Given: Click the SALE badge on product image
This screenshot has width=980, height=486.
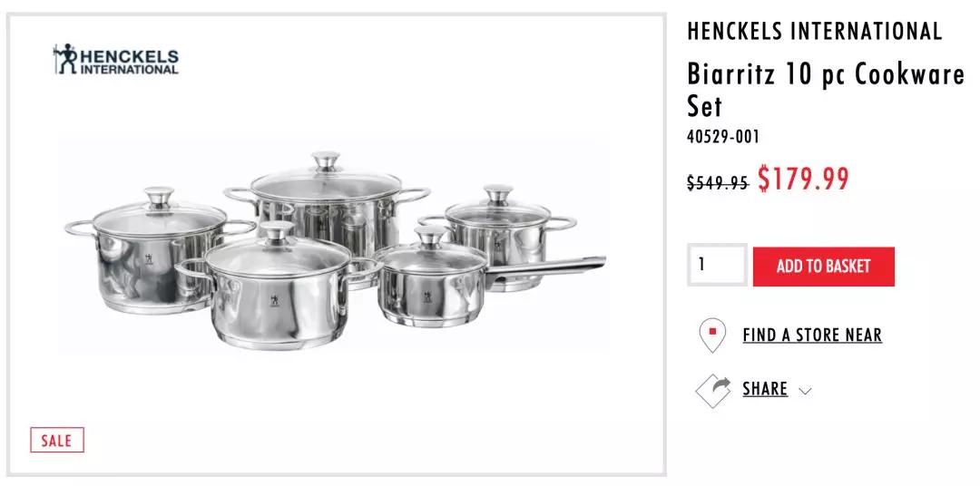Looking at the screenshot, I should point(57,440).
